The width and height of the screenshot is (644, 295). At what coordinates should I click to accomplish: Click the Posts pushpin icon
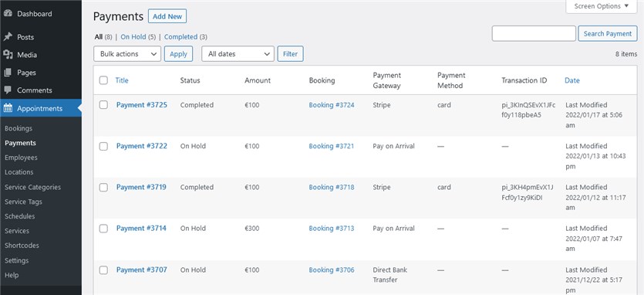[x=8, y=37]
